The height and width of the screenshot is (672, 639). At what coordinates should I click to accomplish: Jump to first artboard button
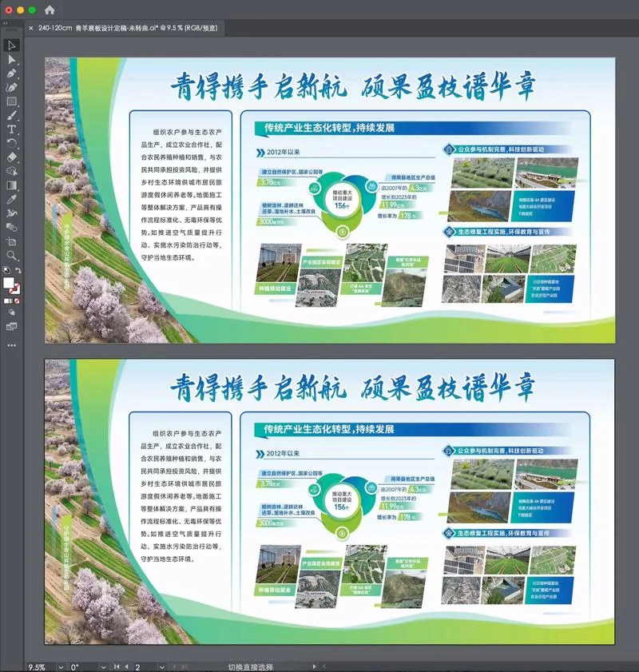tap(117, 667)
